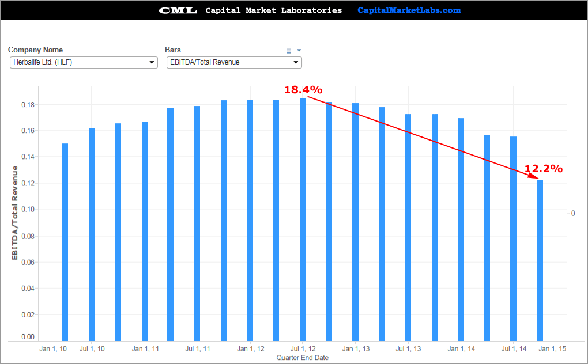The height and width of the screenshot is (364, 588).
Task: Open the CapitalMarketLabs.com link
Action: click(x=409, y=10)
